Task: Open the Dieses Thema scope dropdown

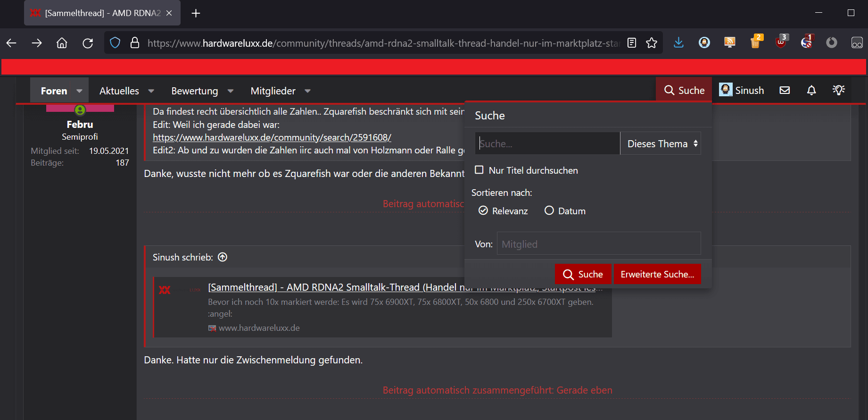Action: click(661, 143)
